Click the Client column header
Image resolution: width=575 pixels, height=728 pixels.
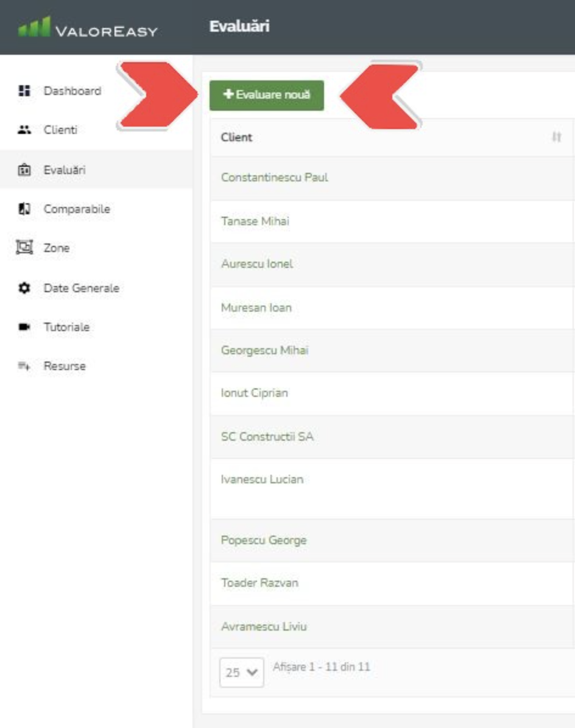[236, 138]
